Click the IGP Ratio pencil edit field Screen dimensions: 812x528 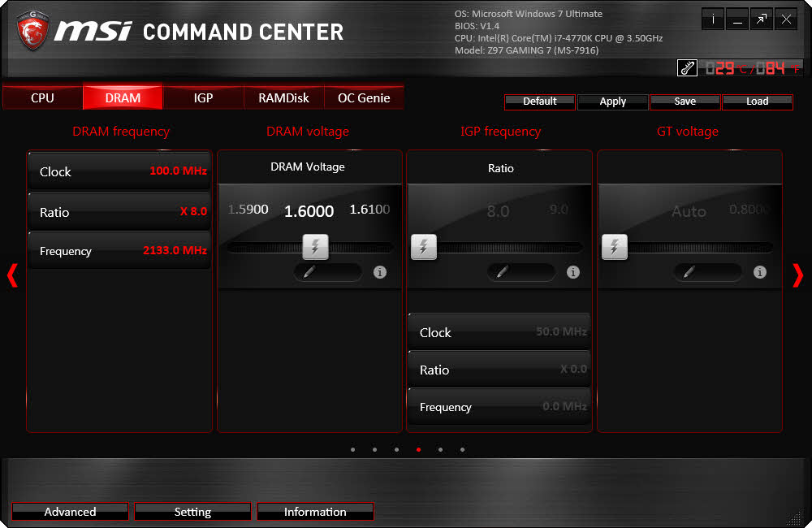point(520,272)
